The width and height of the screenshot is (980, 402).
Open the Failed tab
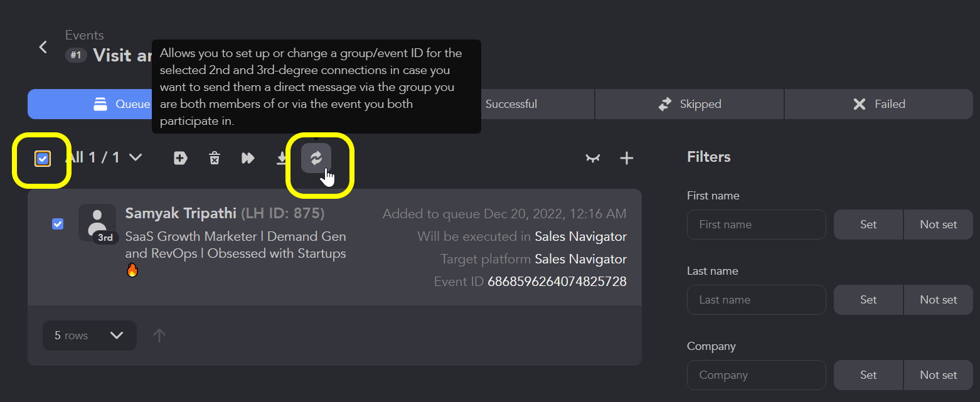coord(879,104)
